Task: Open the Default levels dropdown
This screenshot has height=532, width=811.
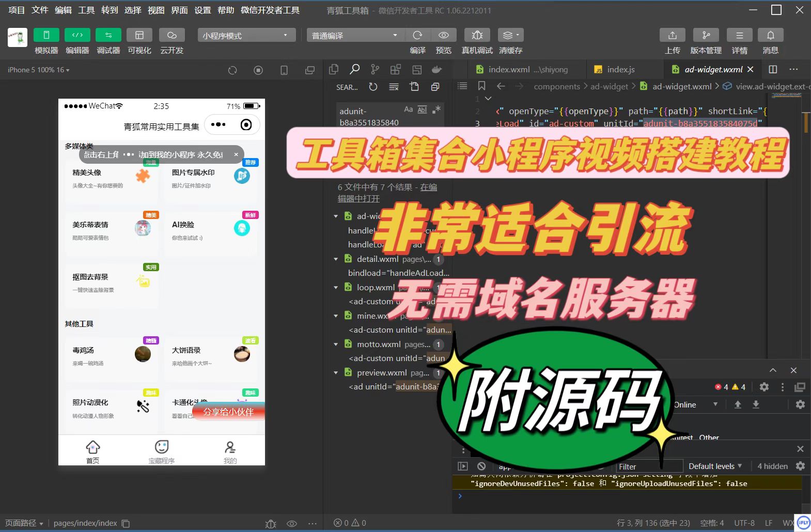Action: coord(715,466)
